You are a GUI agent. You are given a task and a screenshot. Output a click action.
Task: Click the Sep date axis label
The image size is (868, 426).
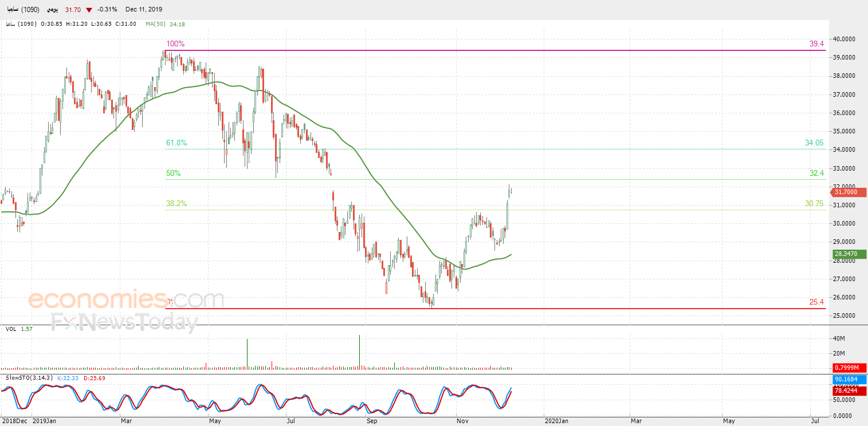(372, 421)
